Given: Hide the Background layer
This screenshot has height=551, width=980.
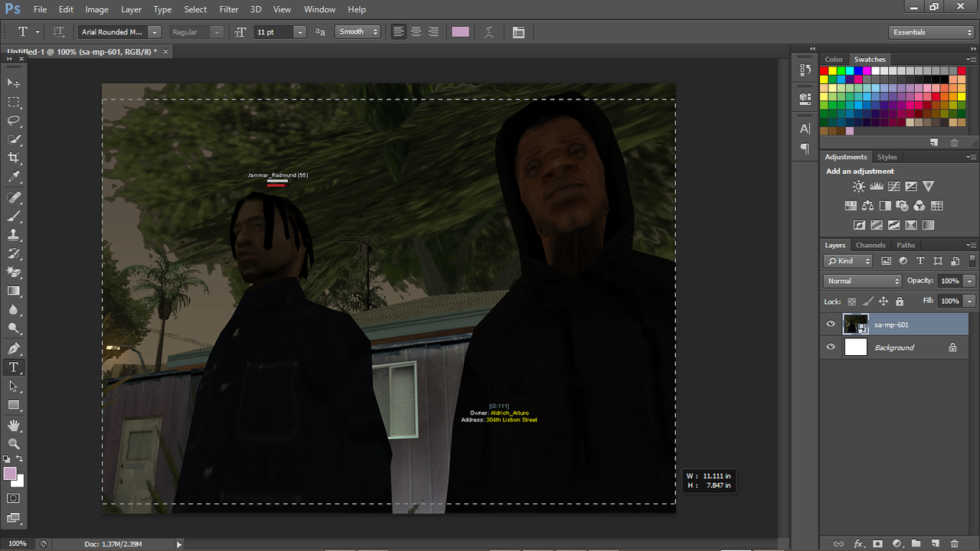Looking at the screenshot, I should [831, 347].
